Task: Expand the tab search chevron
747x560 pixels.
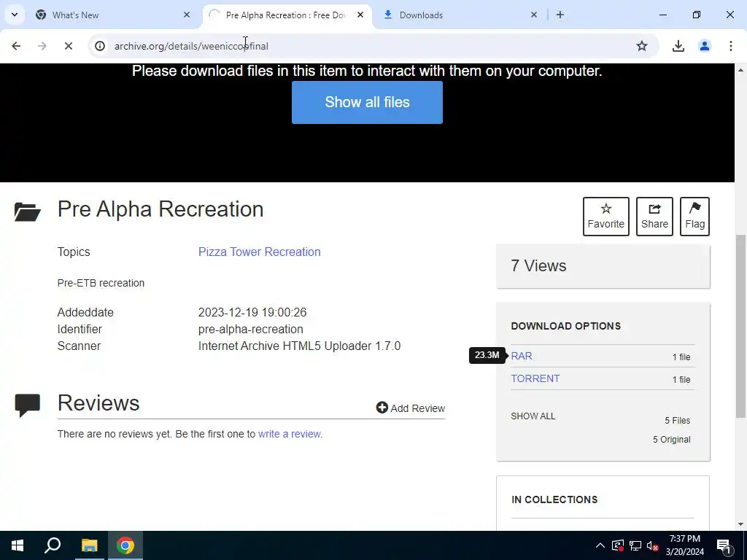Action: coord(15,15)
